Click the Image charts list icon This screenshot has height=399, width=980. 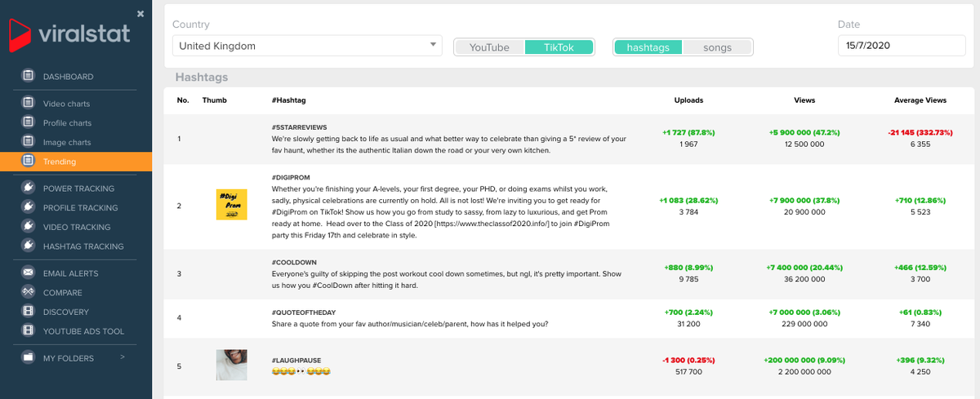pyautogui.click(x=29, y=142)
